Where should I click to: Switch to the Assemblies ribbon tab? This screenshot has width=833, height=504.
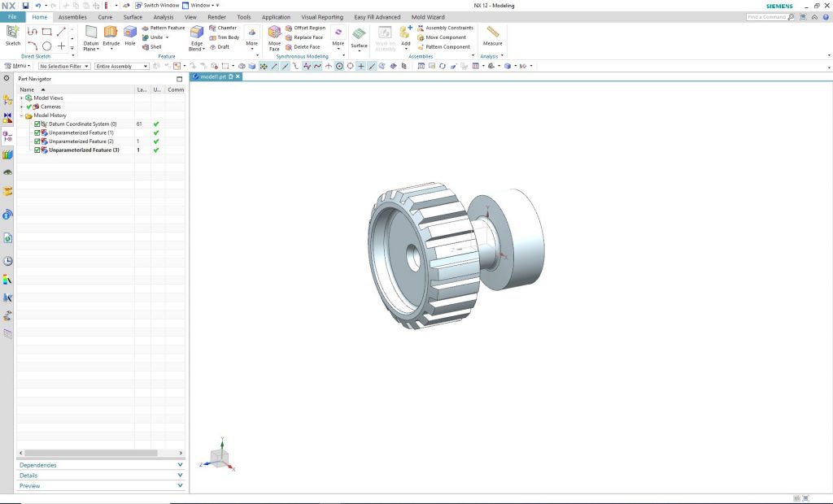pos(72,16)
